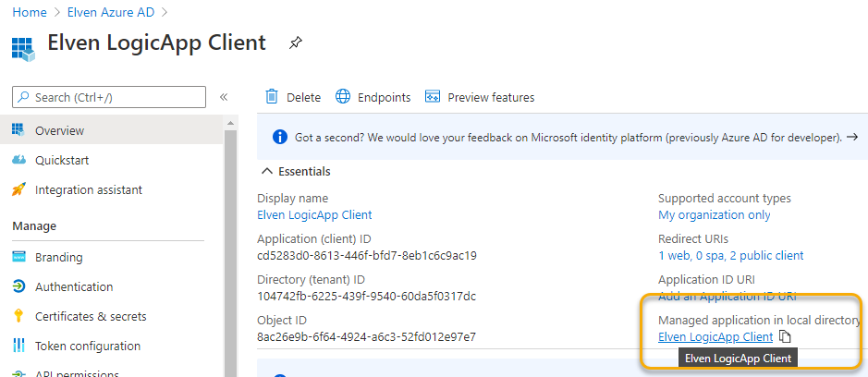This screenshot has height=377, width=868.
Task: Click the Quickstart cloud icon
Action: (18, 160)
